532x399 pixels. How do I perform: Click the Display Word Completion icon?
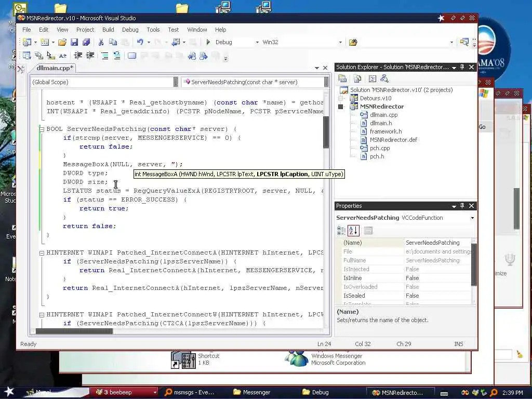point(63,56)
